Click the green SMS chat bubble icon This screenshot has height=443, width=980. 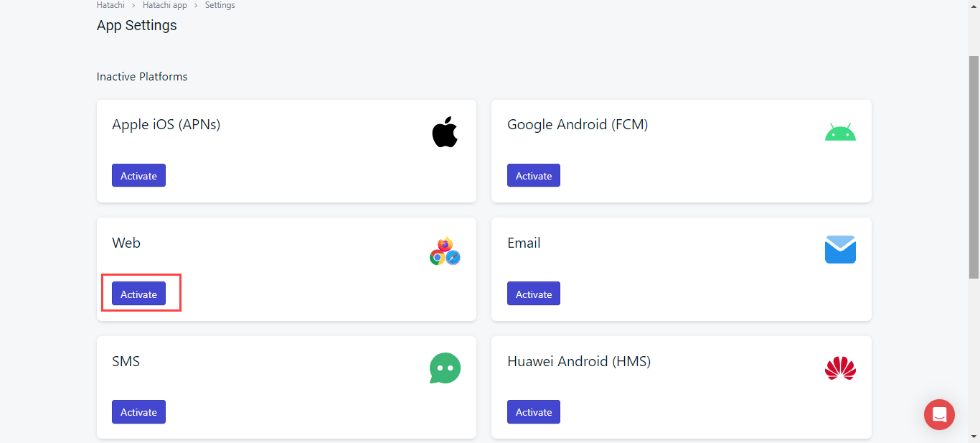click(x=445, y=368)
